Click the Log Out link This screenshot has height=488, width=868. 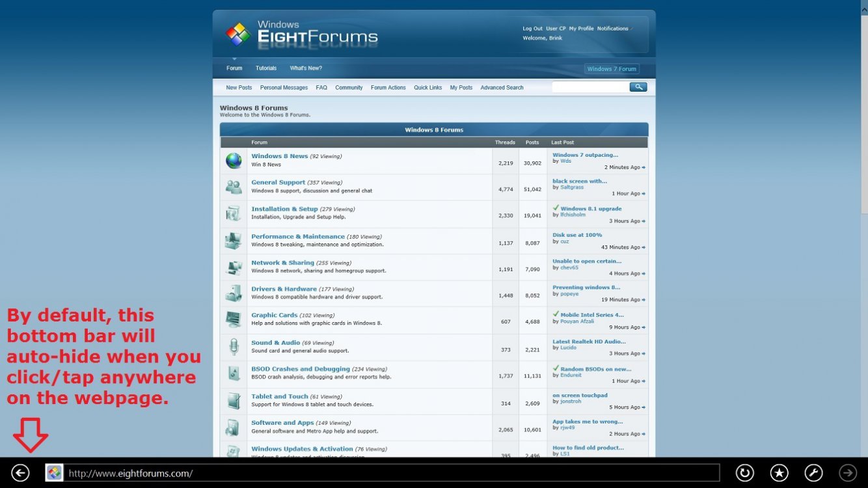click(x=532, y=29)
